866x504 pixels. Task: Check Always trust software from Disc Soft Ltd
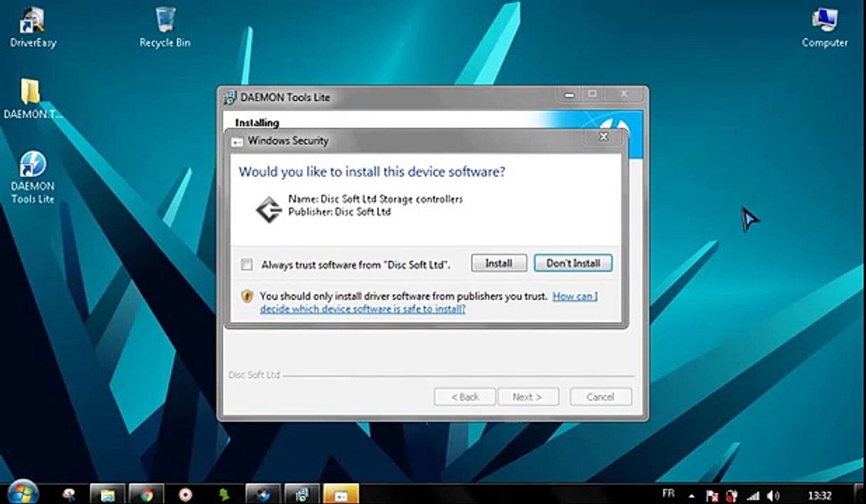point(247,265)
